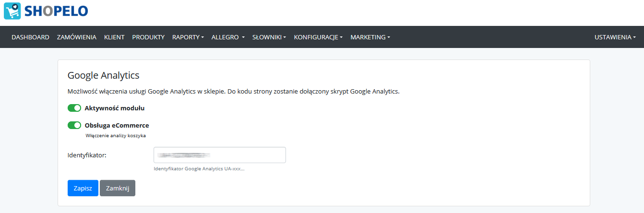Click the 'Włączenie analizy koszyka' hint text
The image size is (644, 213).
point(116,136)
